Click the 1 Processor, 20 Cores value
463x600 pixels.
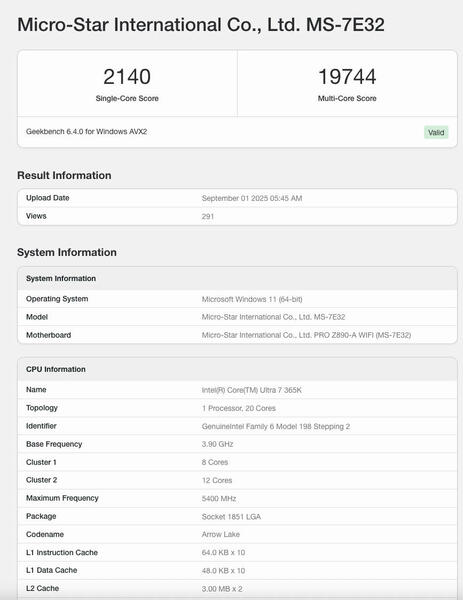tap(239, 408)
